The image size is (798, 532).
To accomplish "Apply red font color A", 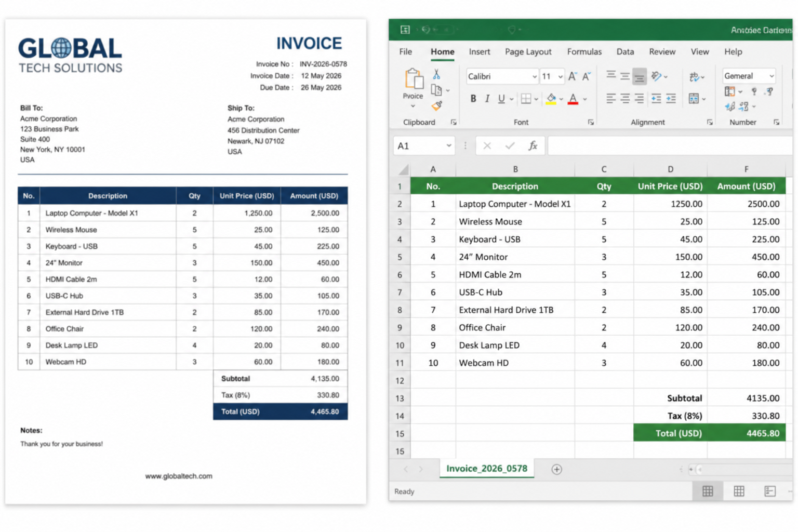I will [x=573, y=99].
